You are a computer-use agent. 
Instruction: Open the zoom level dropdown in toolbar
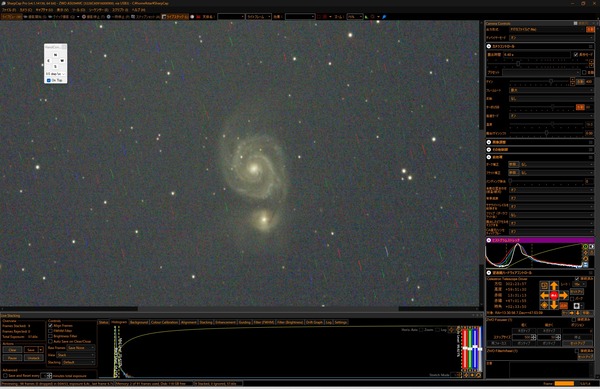pos(356,17)
